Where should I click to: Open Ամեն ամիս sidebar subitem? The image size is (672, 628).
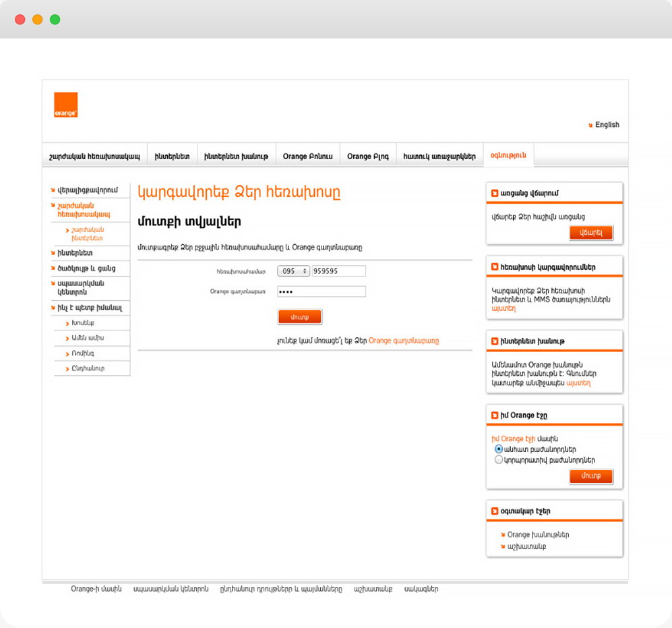(x=88, y=338)
